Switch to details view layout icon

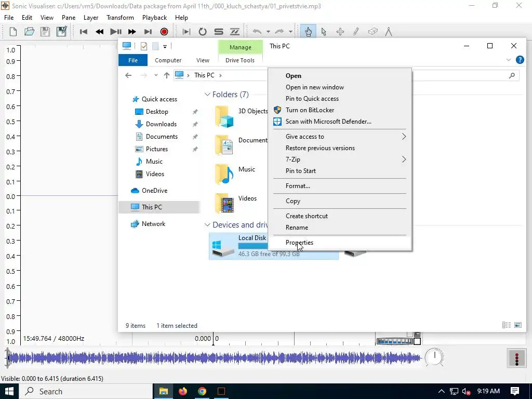(506, 325)
